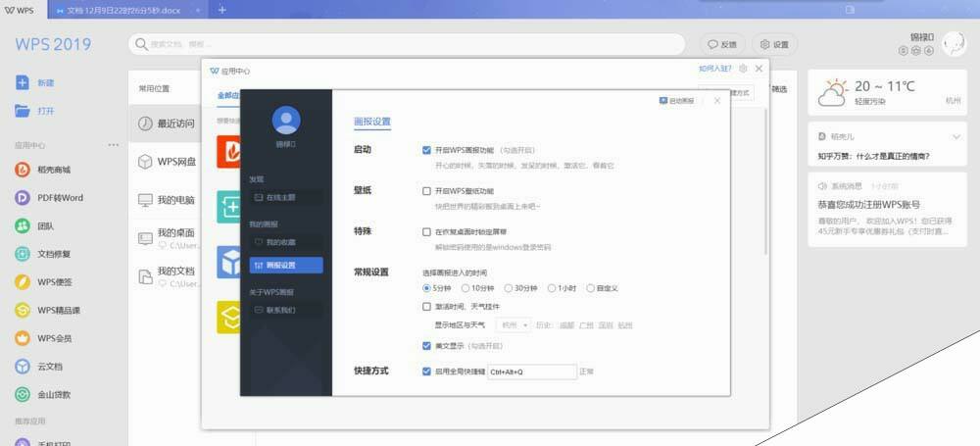The height and width of the screenshot is (446, 980).
Task: Select 最近访问 in the locations list
Action: pyautogui.click(x=165, y=124)
